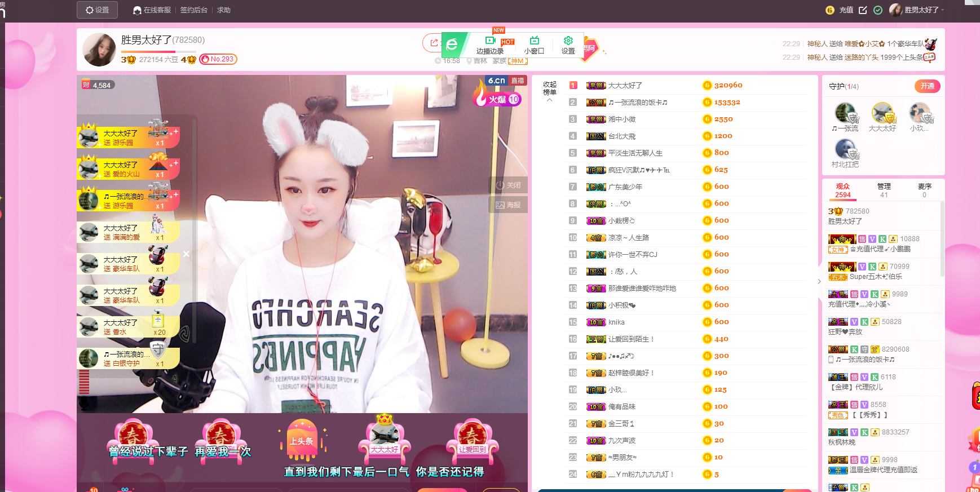Click the 关闭 power button on video

508,185
